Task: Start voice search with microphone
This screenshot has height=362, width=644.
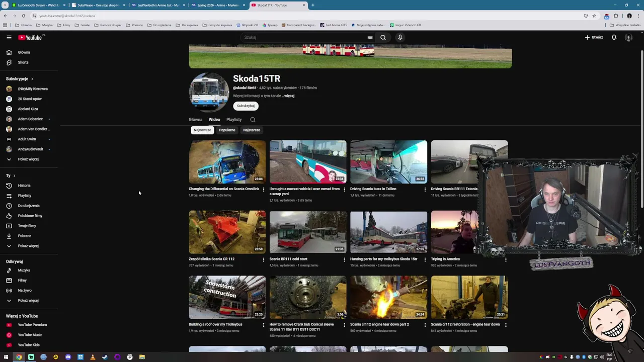Action: click(400, 37)
